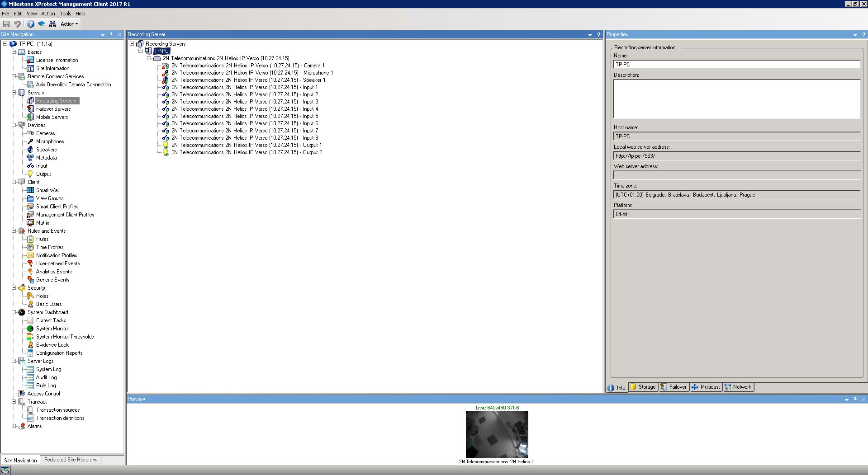Open the Action dropdown in the toolbar

[69, 24]
